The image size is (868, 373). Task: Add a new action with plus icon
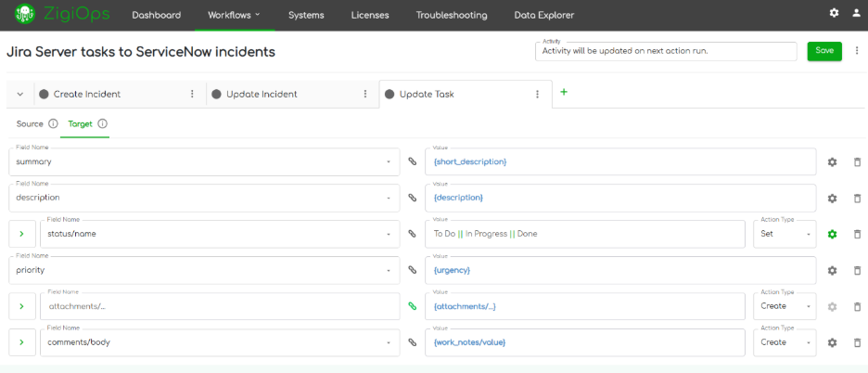(564, 92)
